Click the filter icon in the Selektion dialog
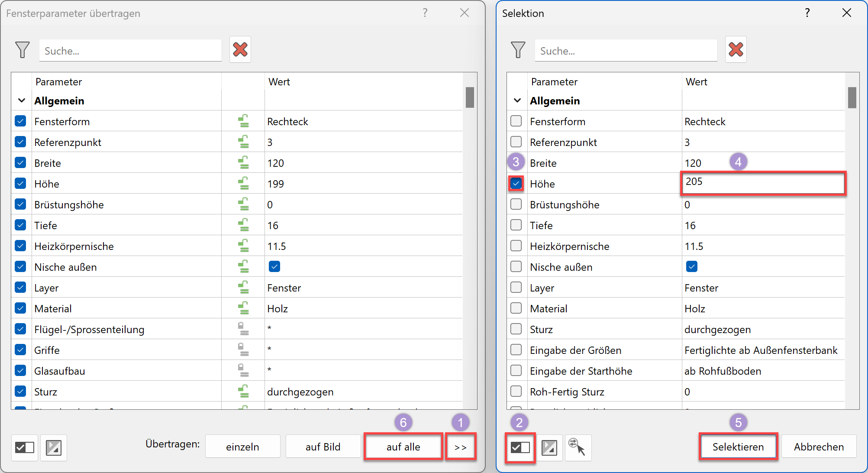The image size is (868, 473). pyautogui.click(x=518, y=50)
